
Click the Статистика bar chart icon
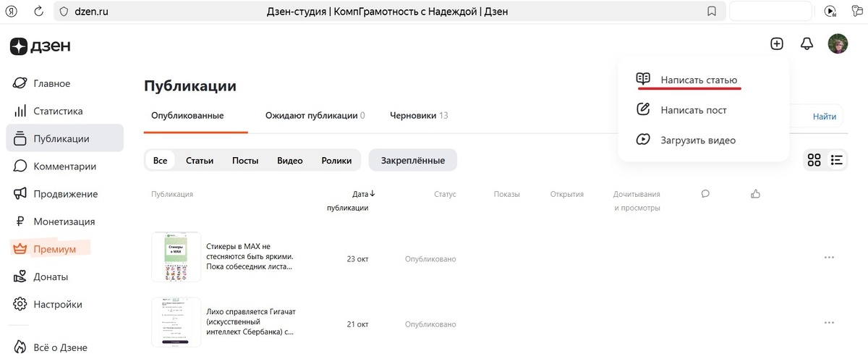click(20, 111)
